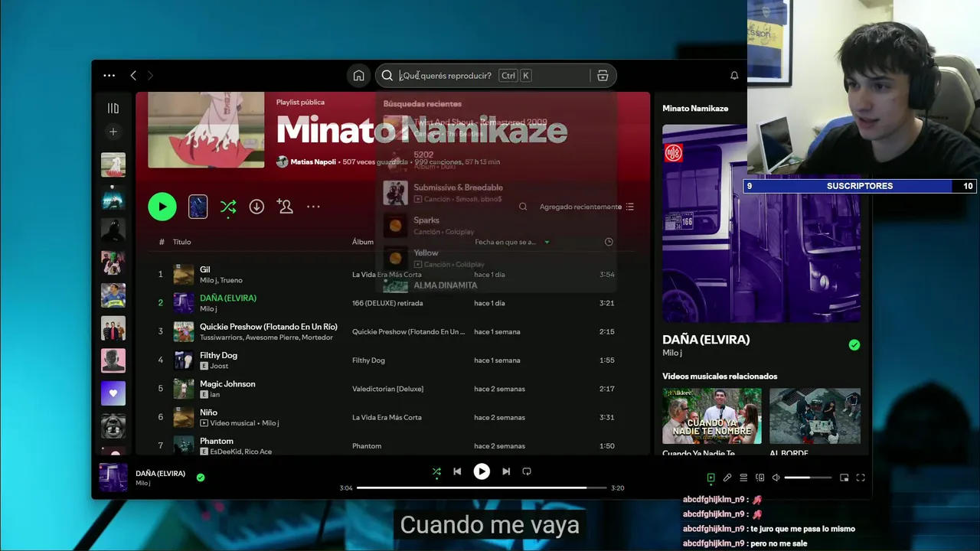Switch to full screen

pos(861,478)
